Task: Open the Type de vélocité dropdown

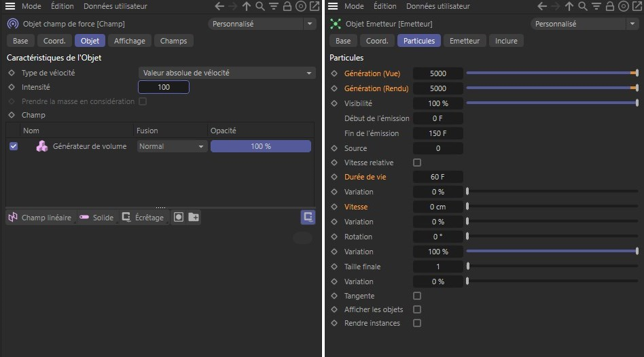Action: point(227,73)
